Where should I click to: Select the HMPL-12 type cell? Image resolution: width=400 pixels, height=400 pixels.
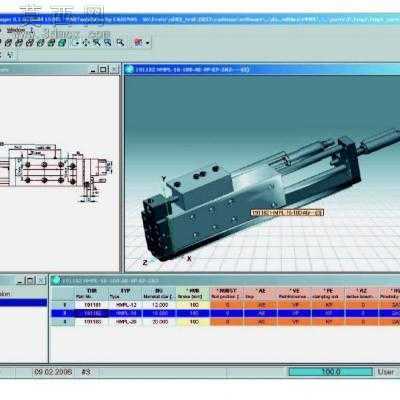pyautogui.click(x=125, y=305)
